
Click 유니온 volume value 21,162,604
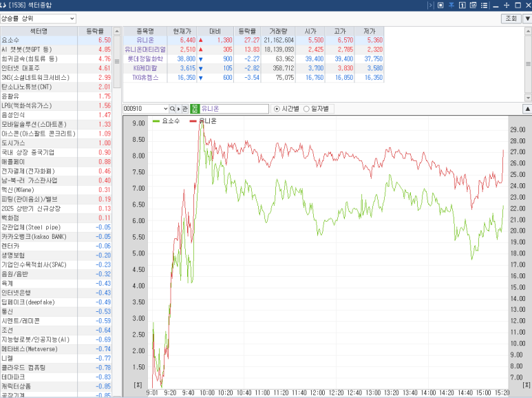coord(279,40)
